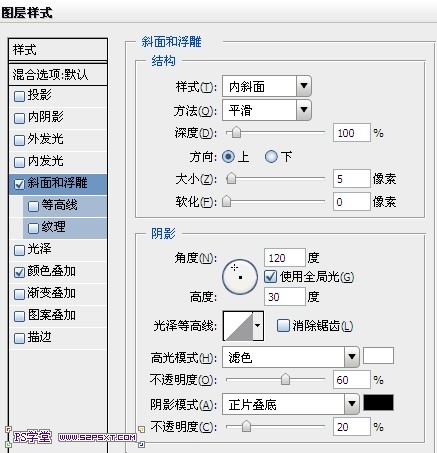Click the gloss contour thumbnail preview
This screenshot has height=453, width=437.
[238, 326]
